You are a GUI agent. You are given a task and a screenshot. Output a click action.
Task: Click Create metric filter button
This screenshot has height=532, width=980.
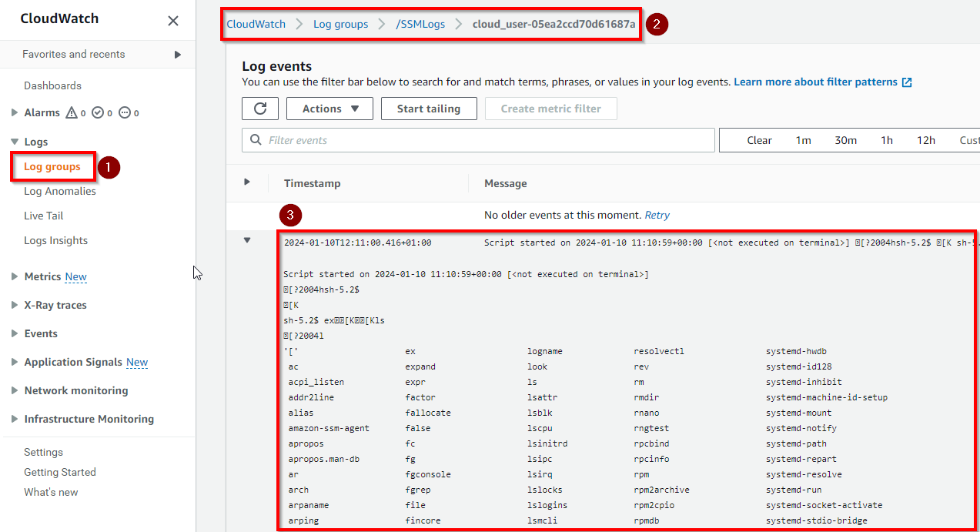pyautogui.click(x=551, y=109)
